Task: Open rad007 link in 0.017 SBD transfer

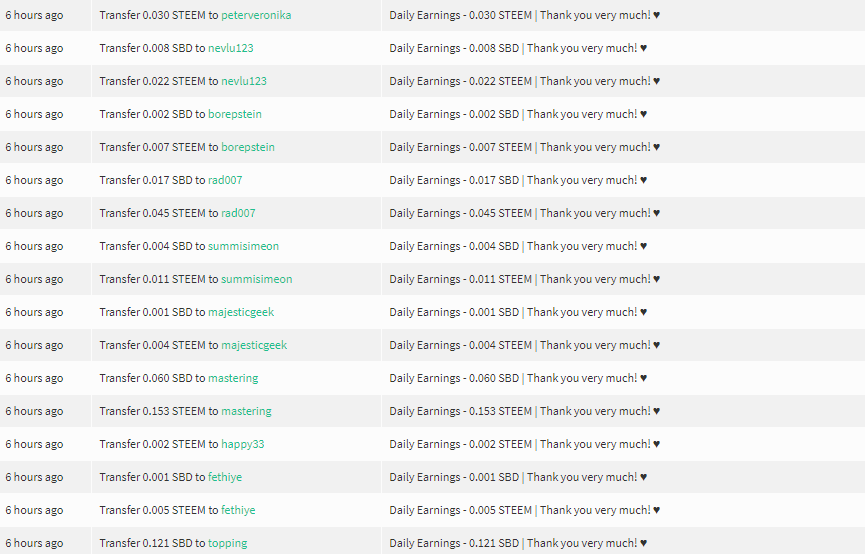Action: tap(225, 180)
